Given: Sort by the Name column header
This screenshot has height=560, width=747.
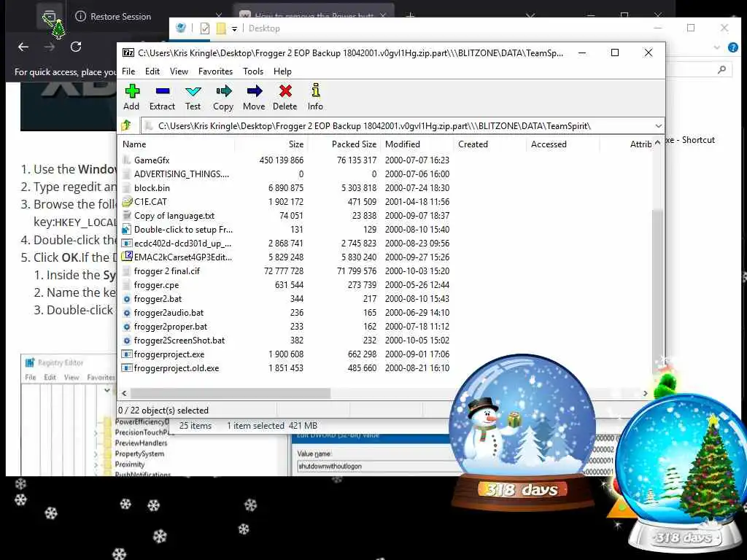Looking at the screenshot, I should pos(177,144).
